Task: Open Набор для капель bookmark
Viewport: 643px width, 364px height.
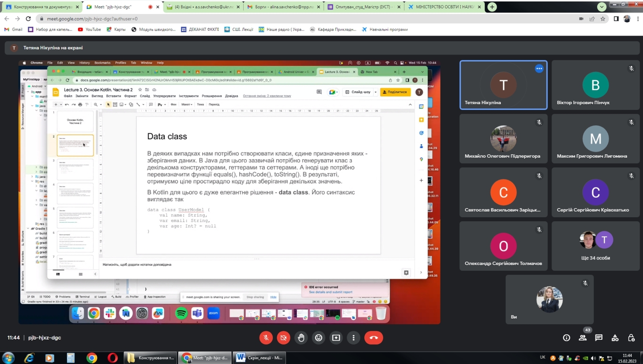Action: 50,30
